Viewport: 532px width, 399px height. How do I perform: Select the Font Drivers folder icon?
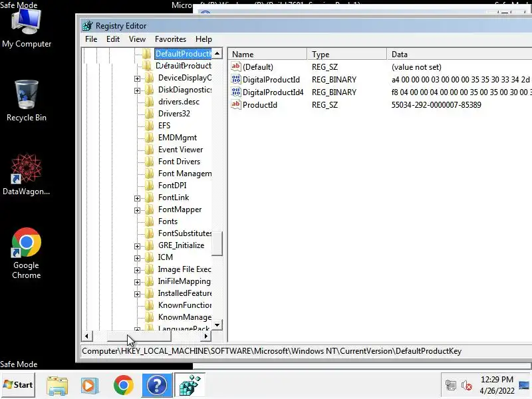[149, 162]
